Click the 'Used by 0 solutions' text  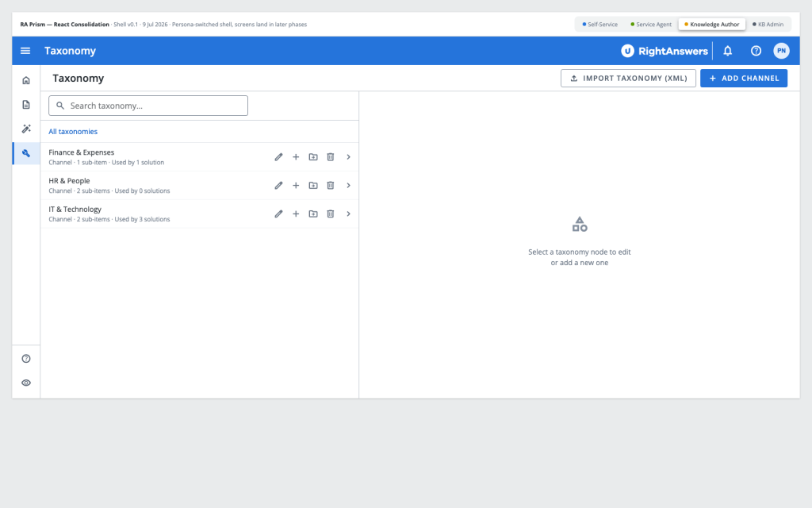point(142,190)
